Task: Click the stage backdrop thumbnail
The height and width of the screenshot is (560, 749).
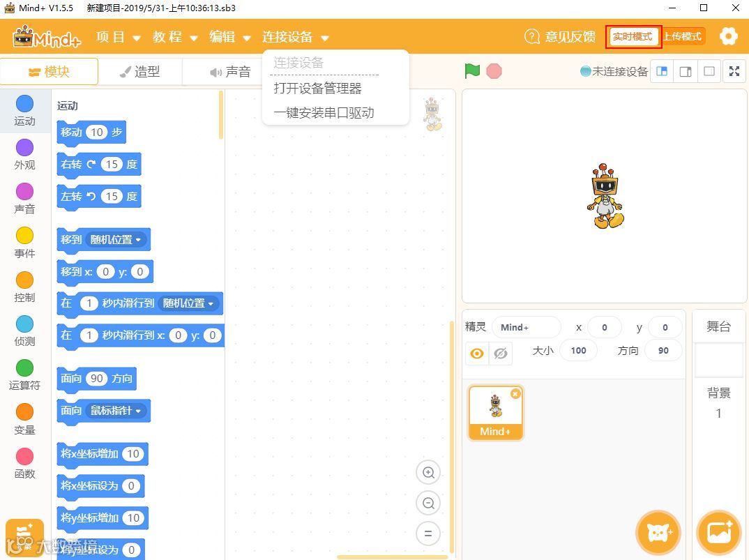Action: click(x=718, y=360)
